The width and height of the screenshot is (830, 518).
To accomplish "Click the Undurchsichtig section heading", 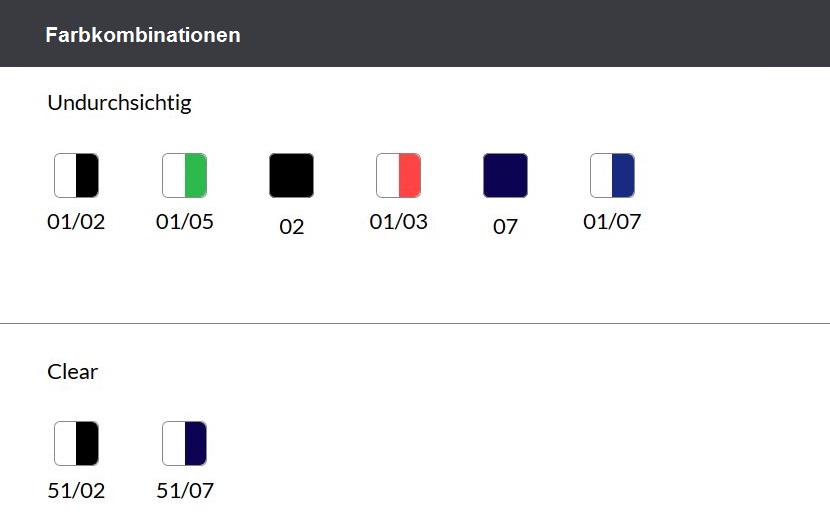I will tap(119, 103).
